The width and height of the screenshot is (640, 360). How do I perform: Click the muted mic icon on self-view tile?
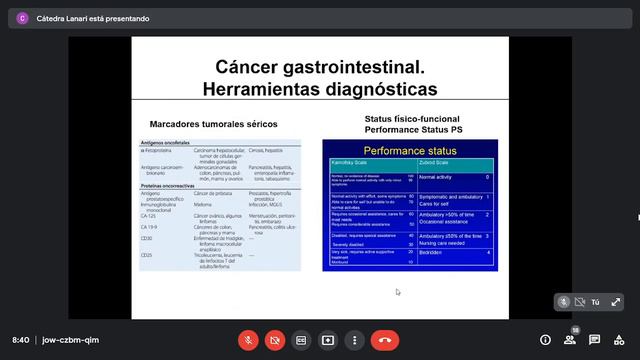pyautogui.click(x=564, y=302)
